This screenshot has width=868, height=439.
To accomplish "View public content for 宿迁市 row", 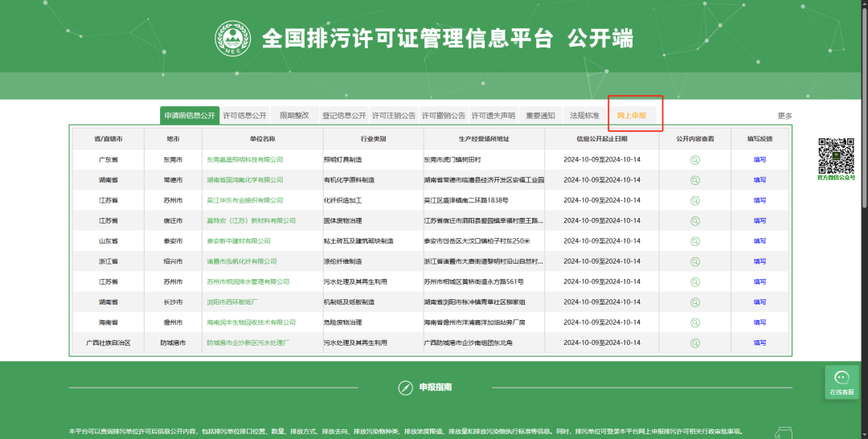I will click(x=695, y=220).
